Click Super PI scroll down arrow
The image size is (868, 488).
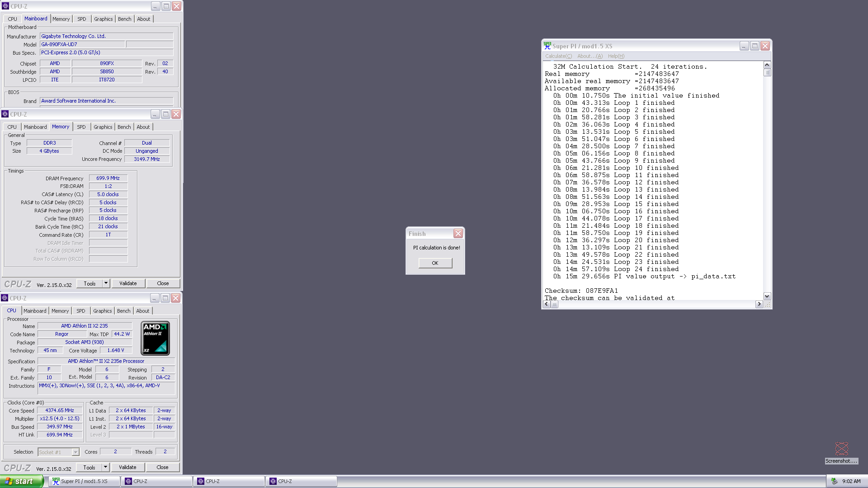(767, 296)
